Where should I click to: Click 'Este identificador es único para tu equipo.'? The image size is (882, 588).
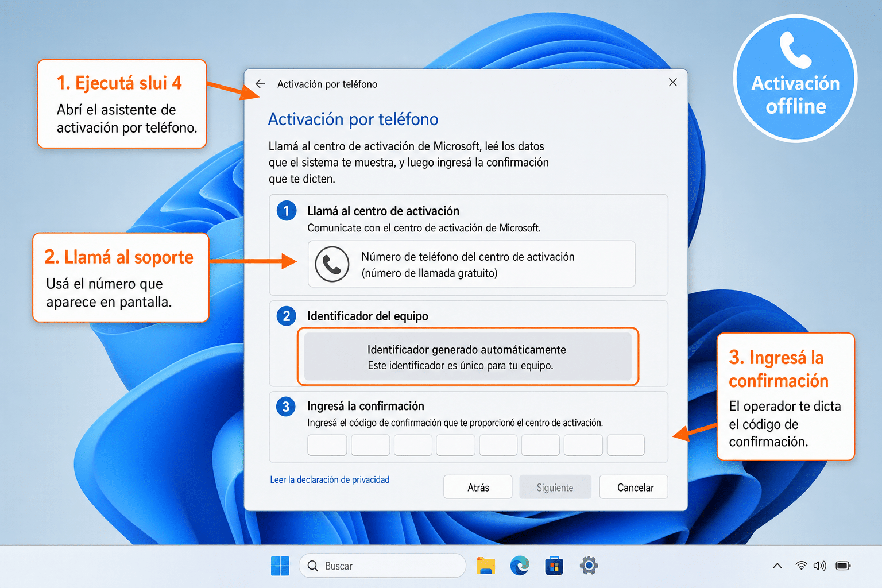pos(461,366)
